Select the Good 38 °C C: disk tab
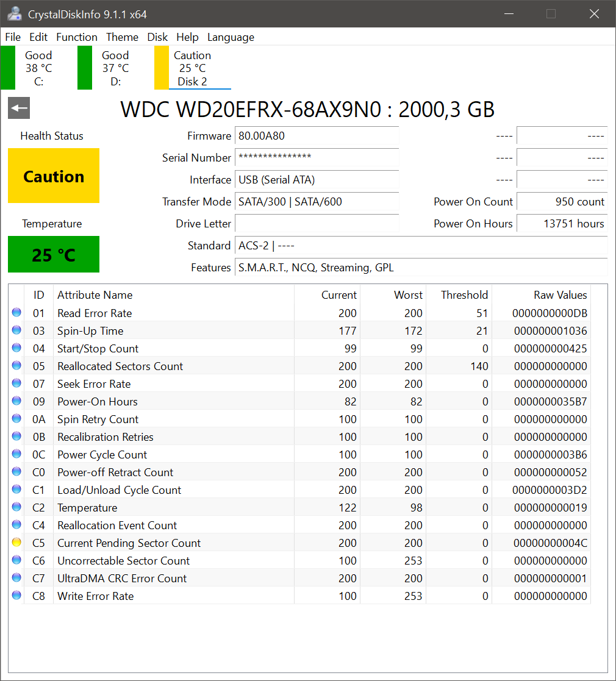The image size is (616, 681). click(x=38, y=68)
